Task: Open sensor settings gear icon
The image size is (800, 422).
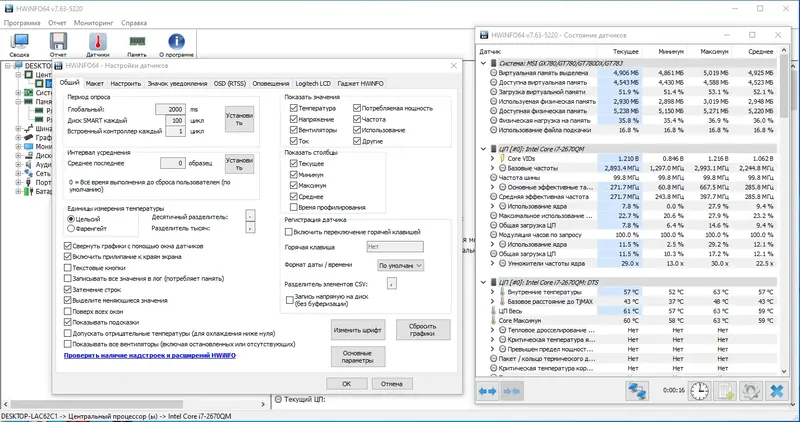Action: (x=751, y=391)
